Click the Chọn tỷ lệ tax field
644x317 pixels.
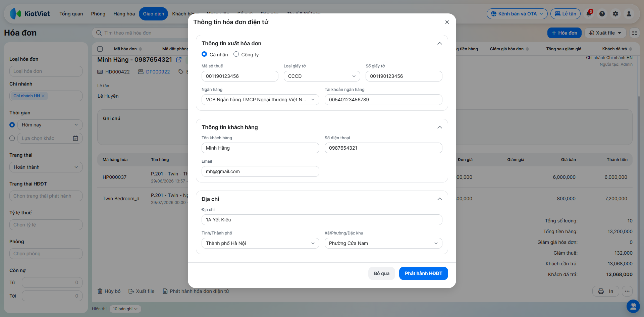[46, 225]
